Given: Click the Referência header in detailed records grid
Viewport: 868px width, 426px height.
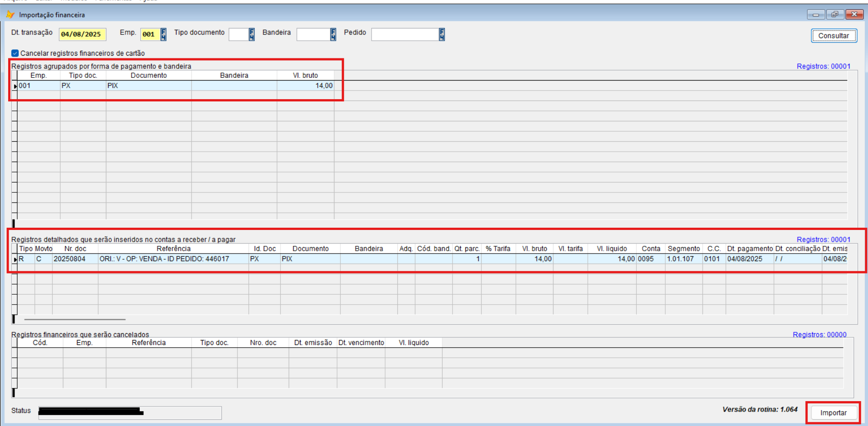Looking at the screenshot, I should [x=173, y=249].
